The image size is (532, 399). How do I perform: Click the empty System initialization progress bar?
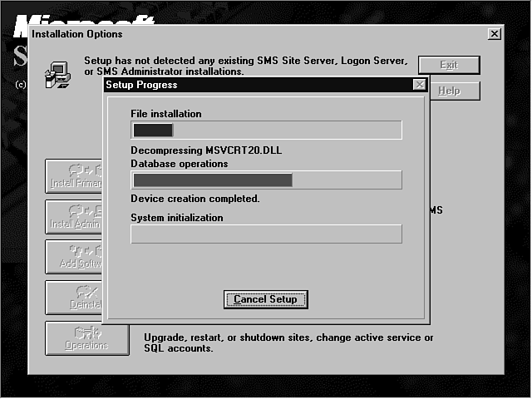(266, 234)
